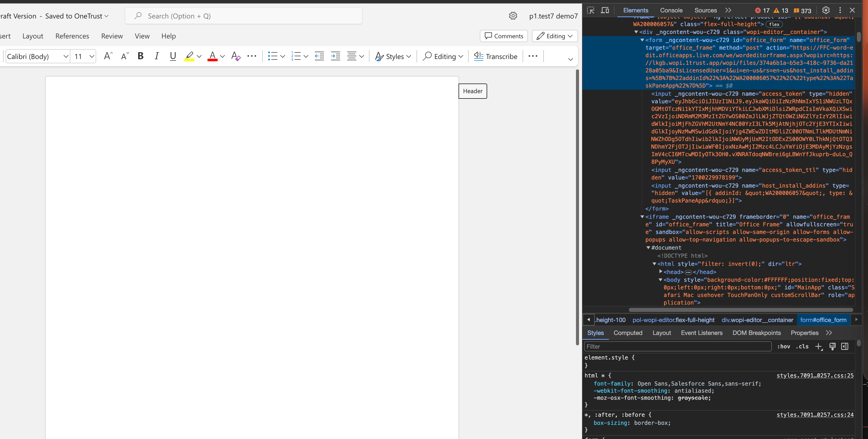Select the red font color swatch
This screenshot has width=868, height=439.
pyautogui.click(x=212, y=56)
